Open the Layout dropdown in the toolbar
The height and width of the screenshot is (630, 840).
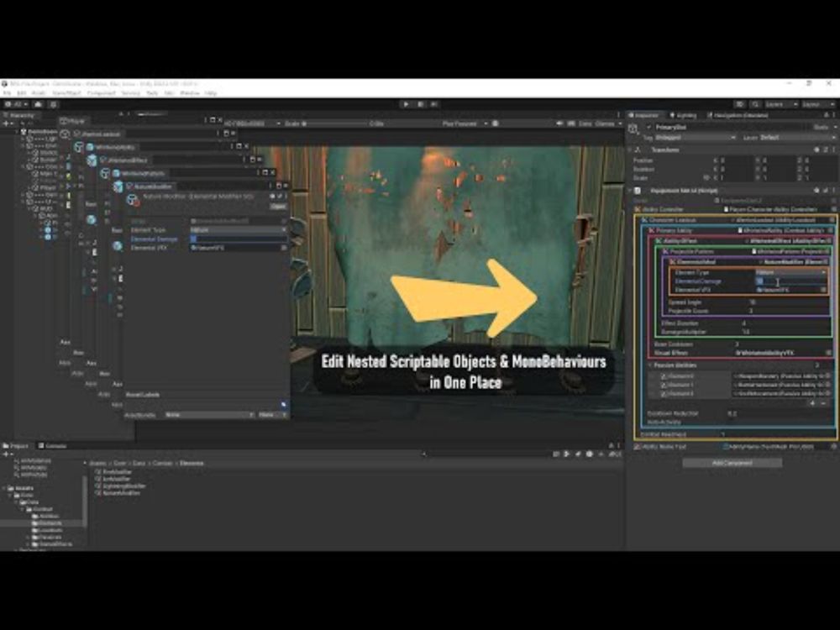tap(817, 104)
